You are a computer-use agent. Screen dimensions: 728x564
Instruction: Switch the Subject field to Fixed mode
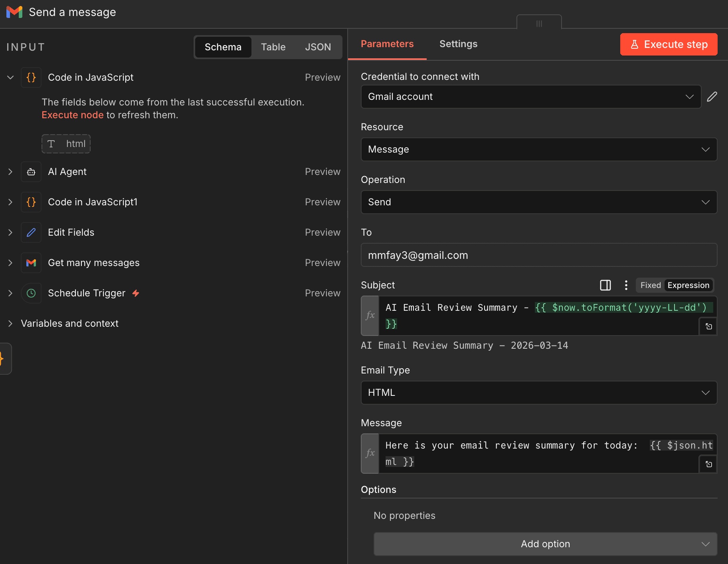[650, 285]
